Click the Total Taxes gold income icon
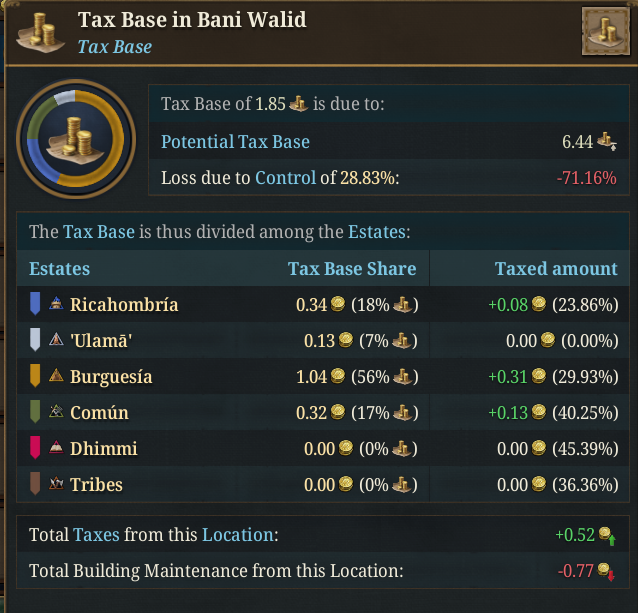638x613 pixels. pos(605,537)
